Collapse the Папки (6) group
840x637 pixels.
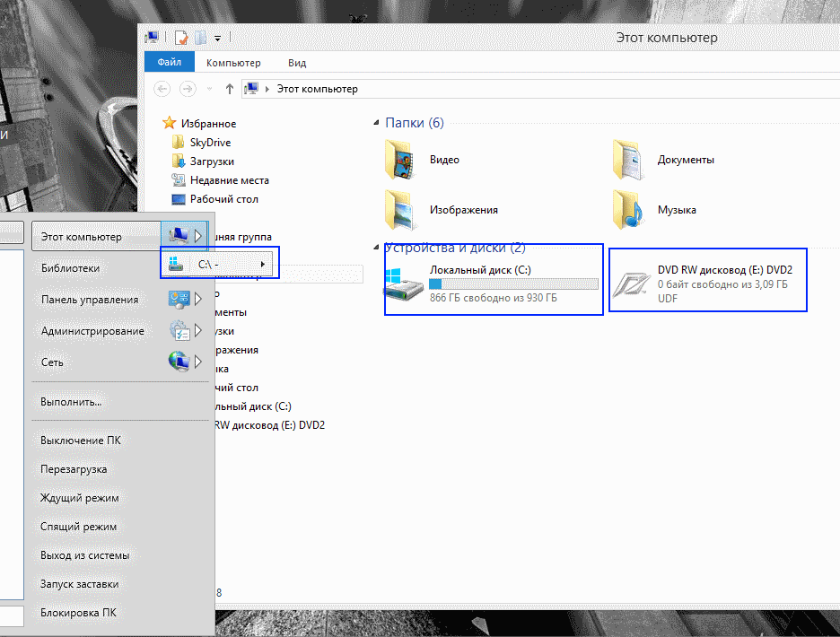click(376, 123)
